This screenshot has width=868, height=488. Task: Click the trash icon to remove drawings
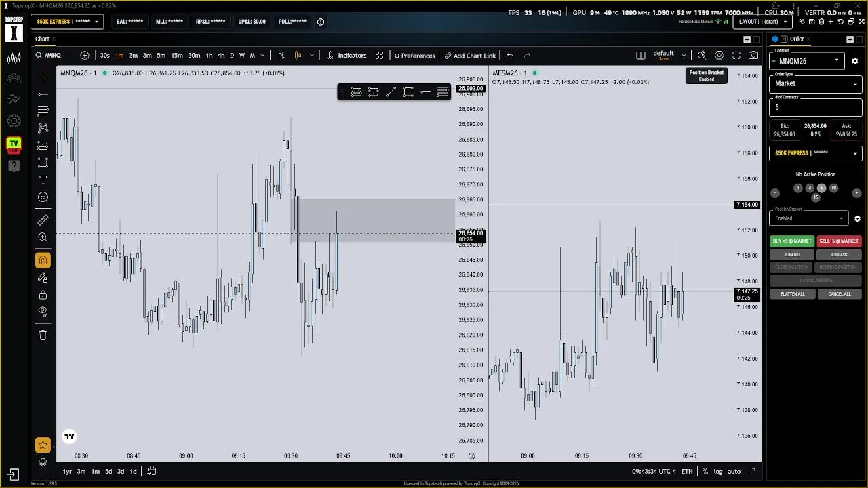coord(43,335)
